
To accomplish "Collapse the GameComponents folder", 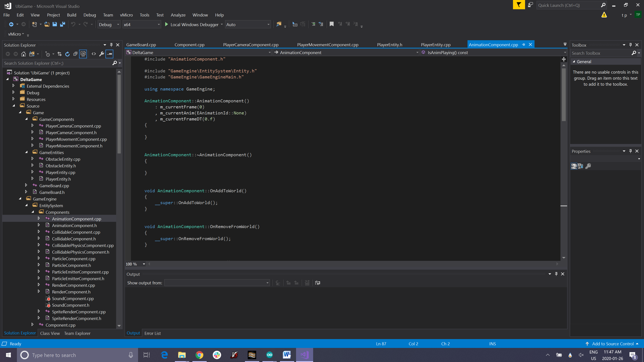I will coord(27,119).
